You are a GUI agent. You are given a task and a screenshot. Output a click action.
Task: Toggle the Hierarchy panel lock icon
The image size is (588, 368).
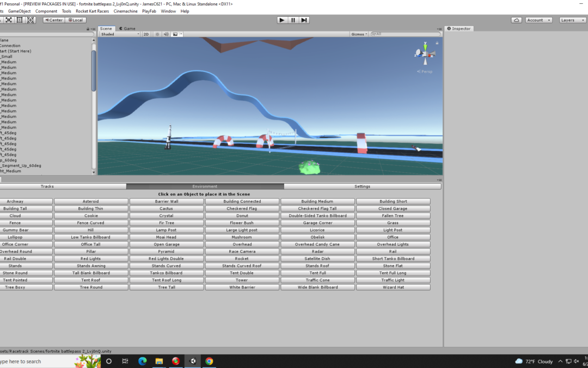click(x=88, y=29)
